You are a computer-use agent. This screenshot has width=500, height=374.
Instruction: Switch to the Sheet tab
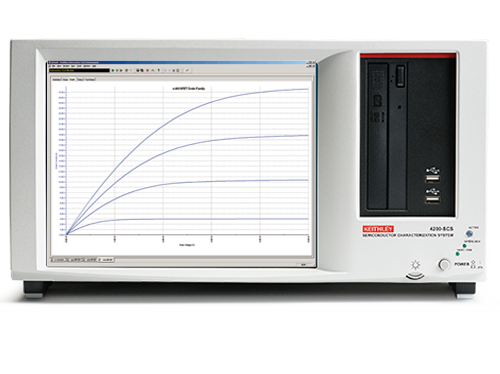coord(65,79)
